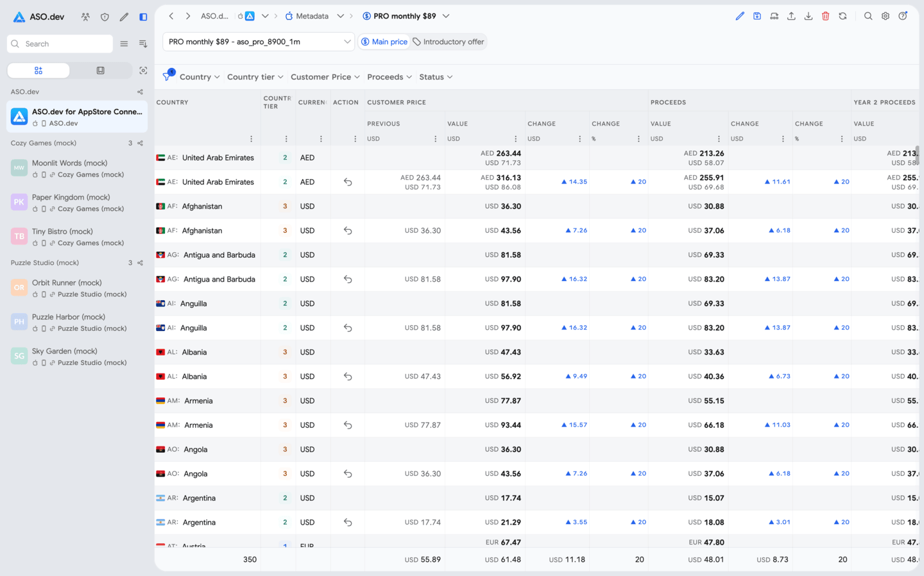The width and height of the screenshot is (924, 576).
Task: Toggle the sidebar panel visibility icon
Action: coord(143,17)
